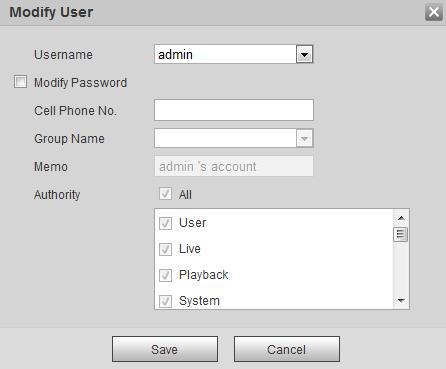Cancel the user modification

287,349
